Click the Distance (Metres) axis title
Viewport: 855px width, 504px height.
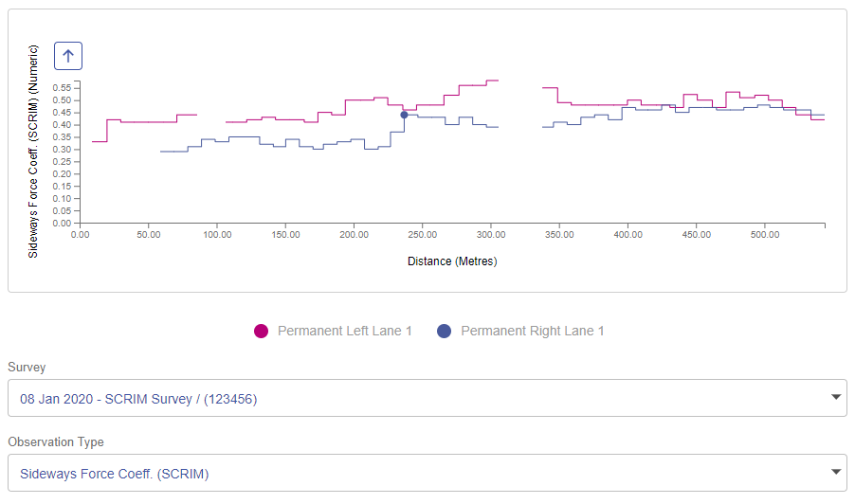[452, 261]
